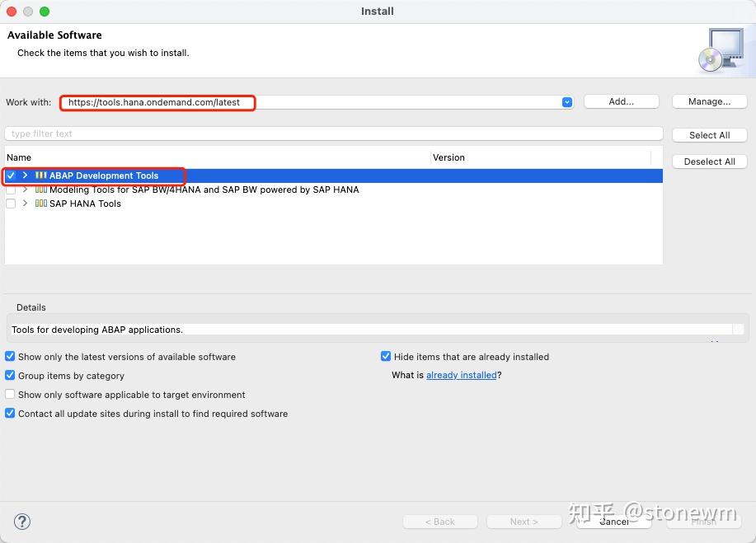Click the SAP HANA Tools feature icon

point(39,204)
